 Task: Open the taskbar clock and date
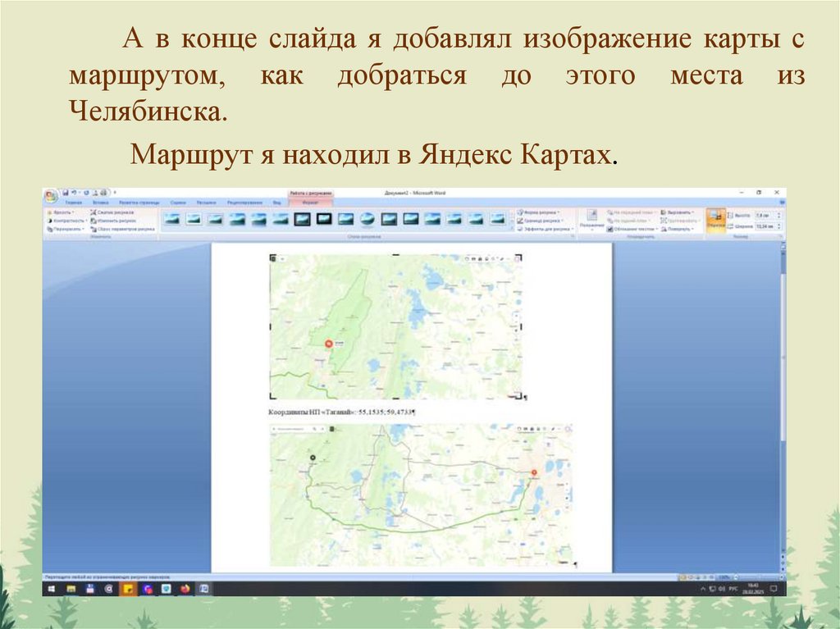(x=753, y=589)
